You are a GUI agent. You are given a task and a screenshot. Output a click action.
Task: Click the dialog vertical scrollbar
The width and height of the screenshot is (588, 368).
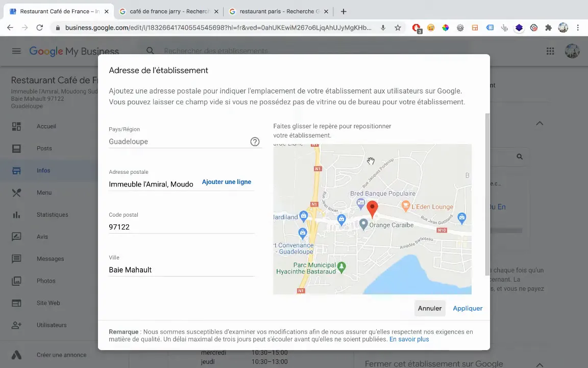[x=487, y=194]
